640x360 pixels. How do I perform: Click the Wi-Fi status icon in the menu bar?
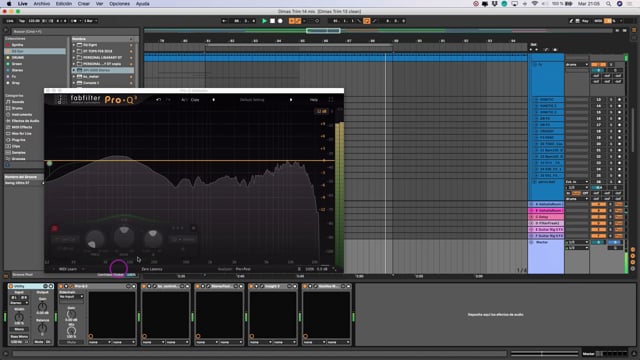click(x=535, y=4)
